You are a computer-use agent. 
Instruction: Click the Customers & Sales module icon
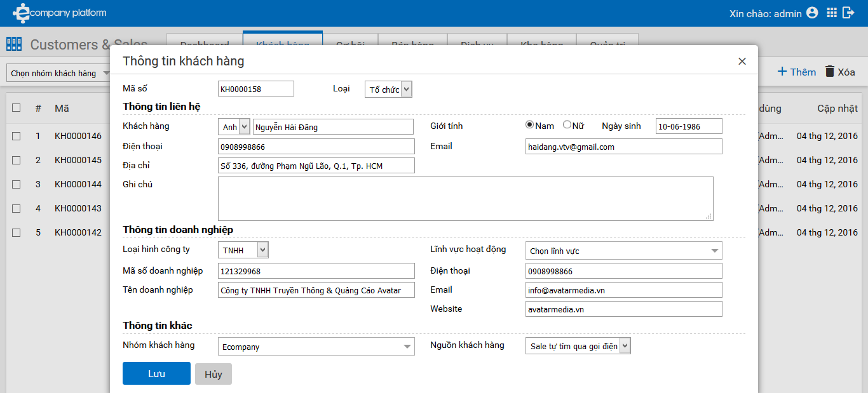coord(14,44)
